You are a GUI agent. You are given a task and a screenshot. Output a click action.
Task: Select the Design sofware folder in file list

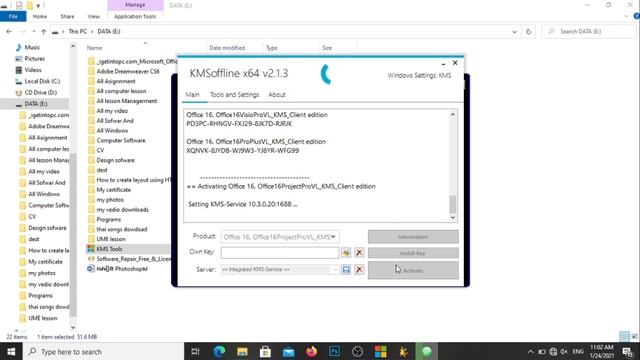coord(115,160)
